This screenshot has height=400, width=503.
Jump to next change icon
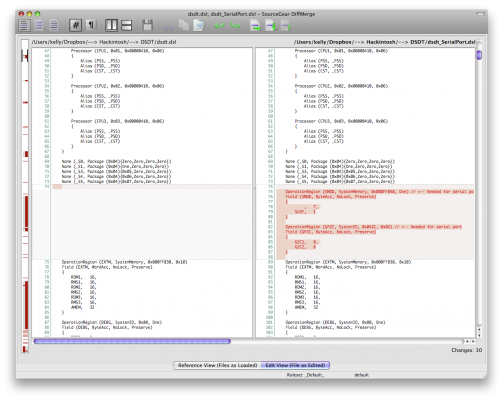click(271, 25)
